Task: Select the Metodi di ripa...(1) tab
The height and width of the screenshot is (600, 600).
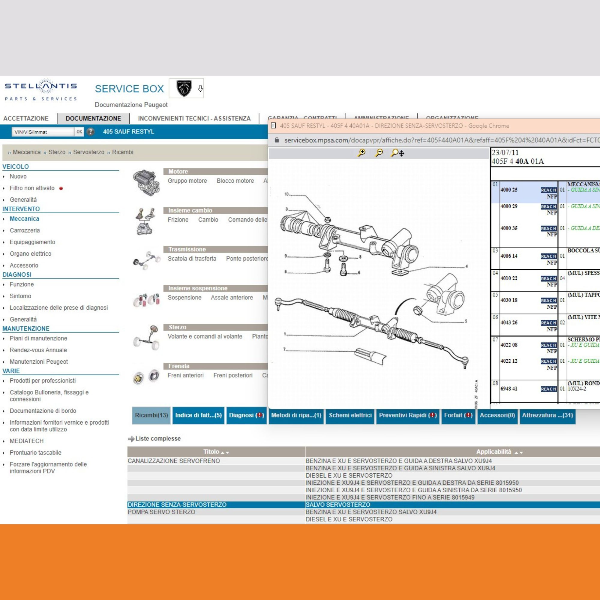Action: (296, 416)
